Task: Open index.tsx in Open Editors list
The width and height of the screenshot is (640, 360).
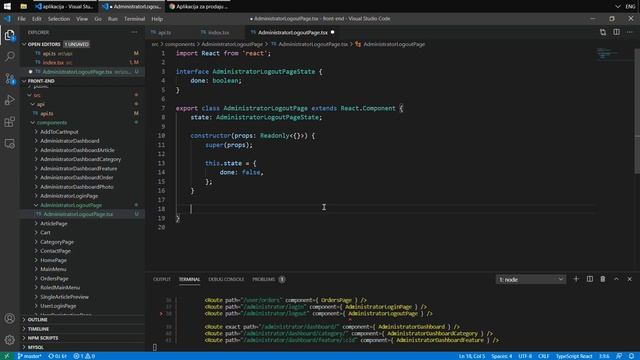Action: tap(53, 62)
